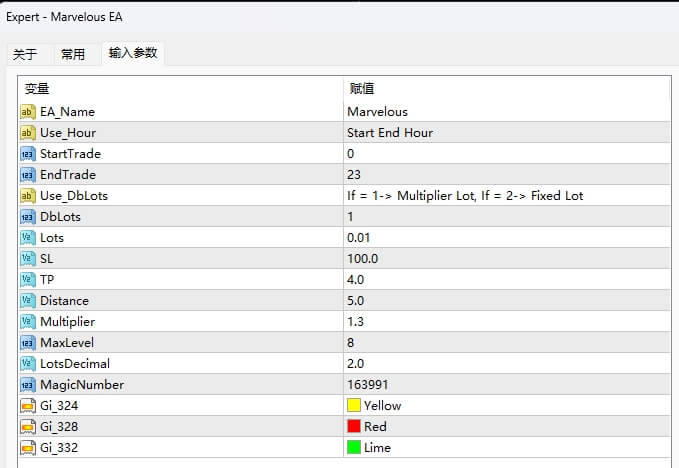Viewport: 679px width, 468px height.
Task: Select the 输入参数 tab
Action: tap(133, 54)
